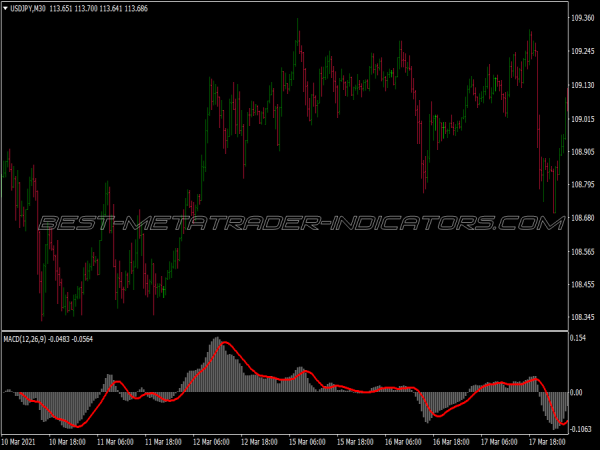Click the 108.455 price scale label
This screenshot has width=600, height=450.
[583, 285]
